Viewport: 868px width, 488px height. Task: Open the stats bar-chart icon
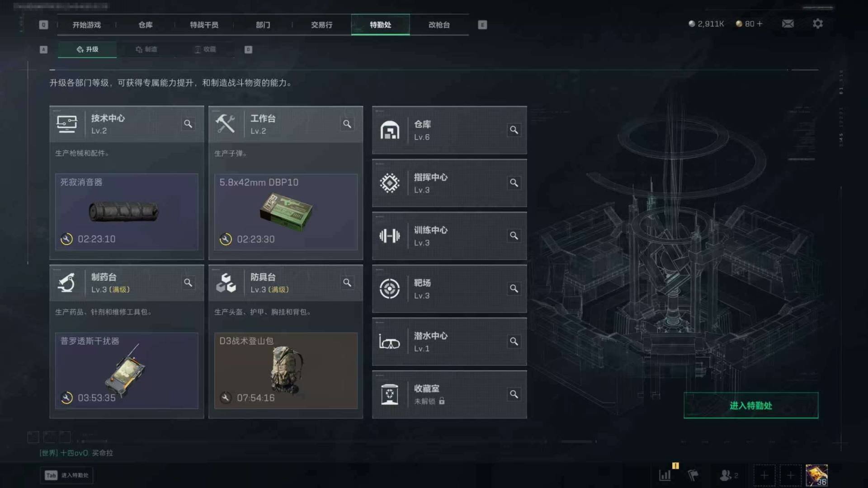(665, 475)
